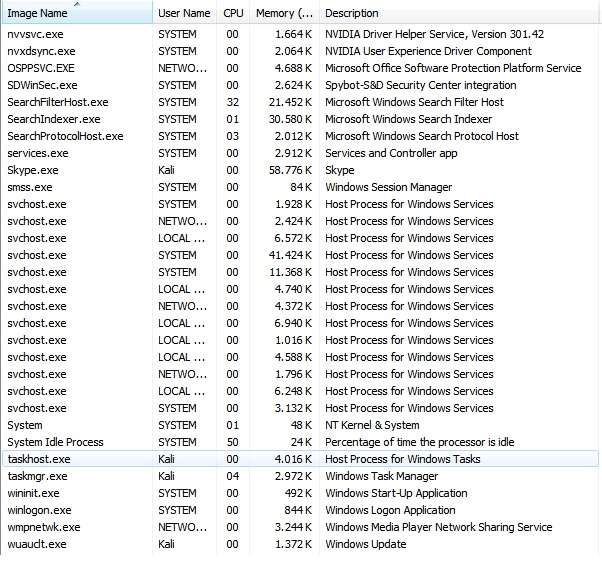Select the Skype.exe process row
Image resolution: width=602 pixels, height=581 pixels.
pos(33,170)
